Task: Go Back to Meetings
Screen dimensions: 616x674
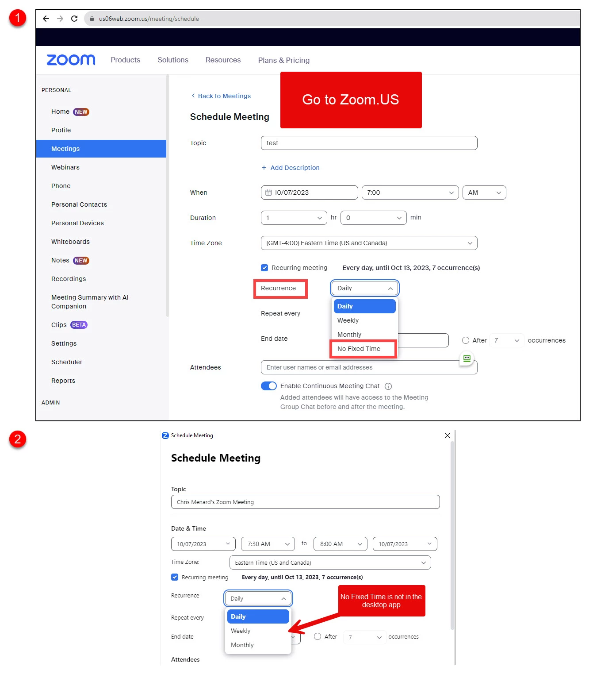Action: point(221,96)
